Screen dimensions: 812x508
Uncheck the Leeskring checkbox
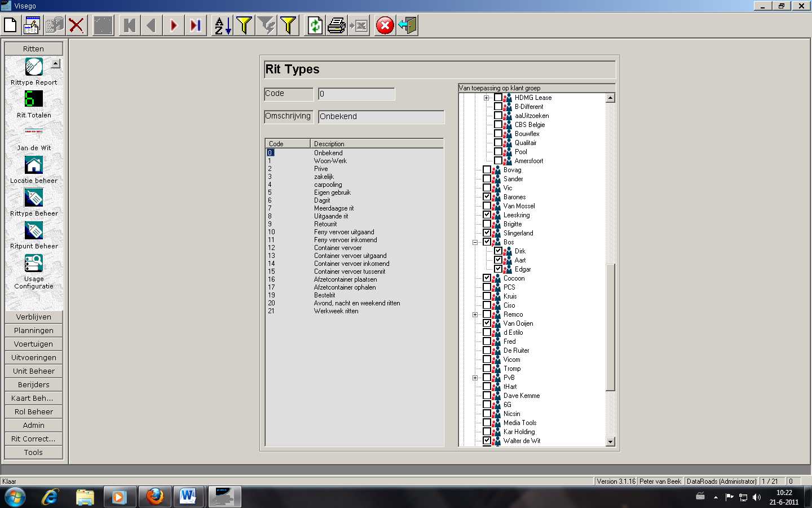tap(487, 215)
